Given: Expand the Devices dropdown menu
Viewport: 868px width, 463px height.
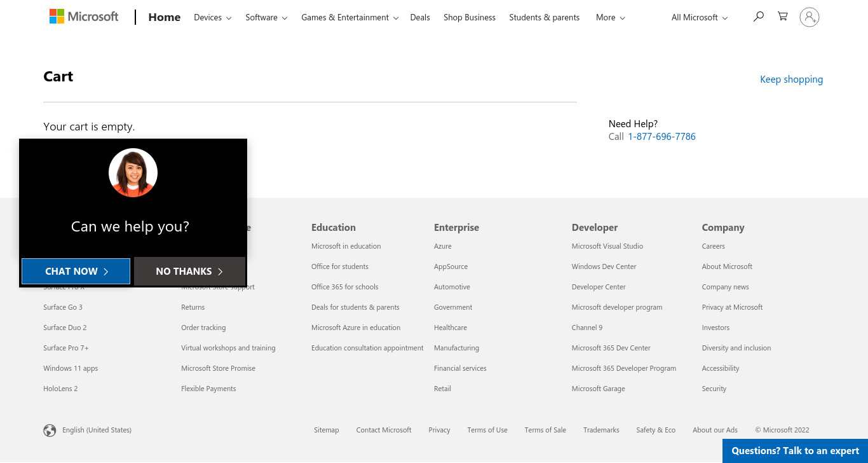Looking at the screenshot, I should click(x=213, y=18).
